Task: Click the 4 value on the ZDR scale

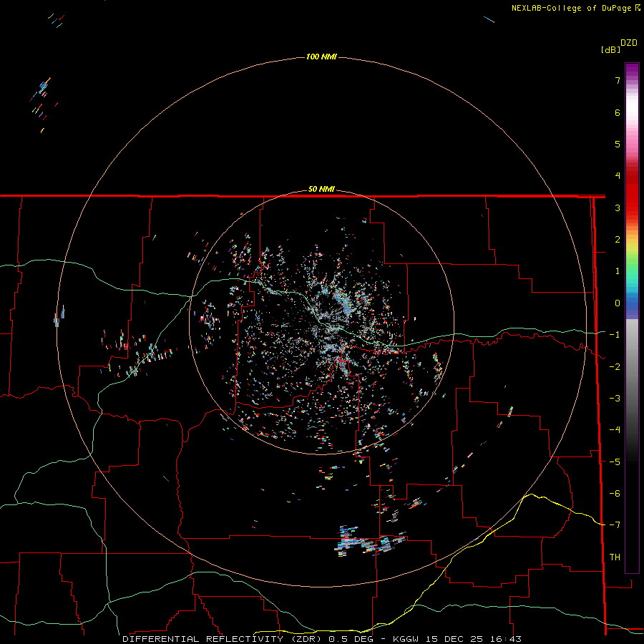Action: click(x=618, y=176)
